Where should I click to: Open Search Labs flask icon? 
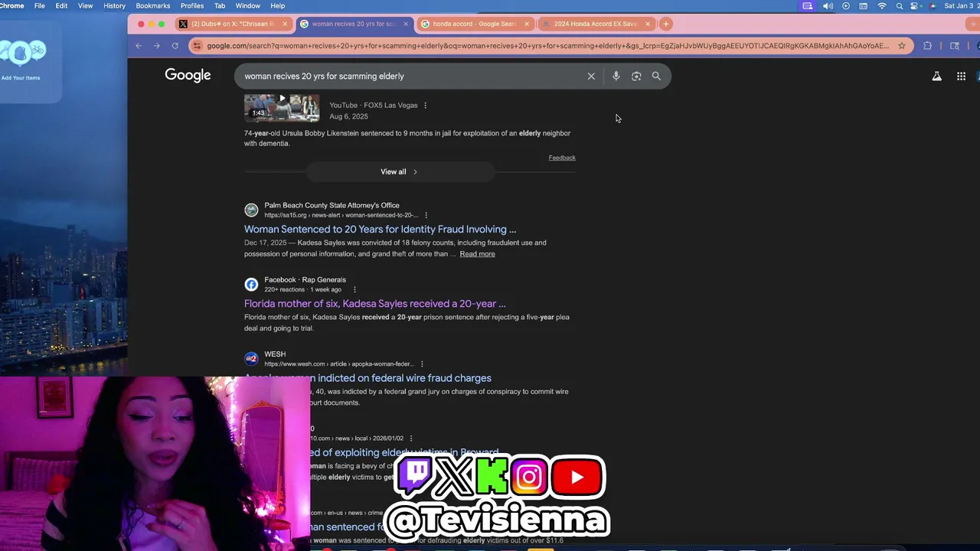[936, 76]
